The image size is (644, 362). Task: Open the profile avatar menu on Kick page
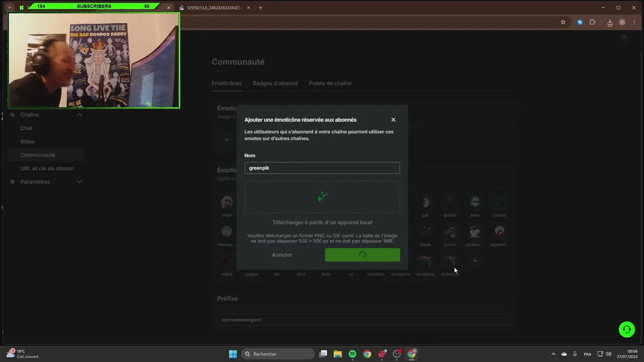[623, 40]
